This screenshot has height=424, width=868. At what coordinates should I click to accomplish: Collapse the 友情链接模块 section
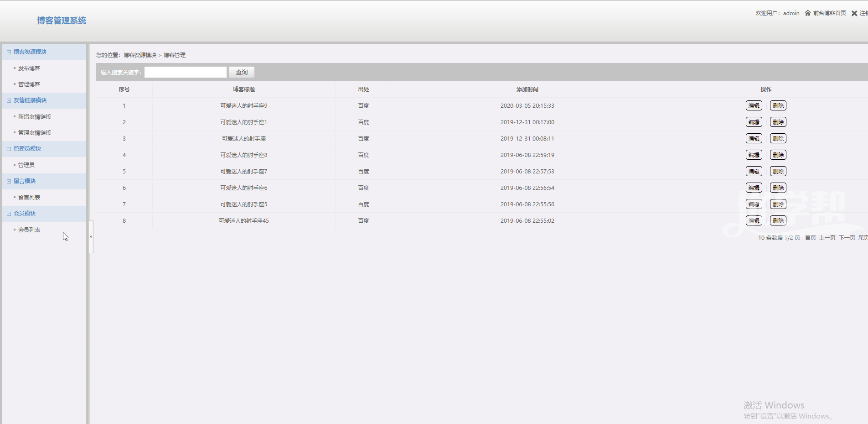pos(9,100)
